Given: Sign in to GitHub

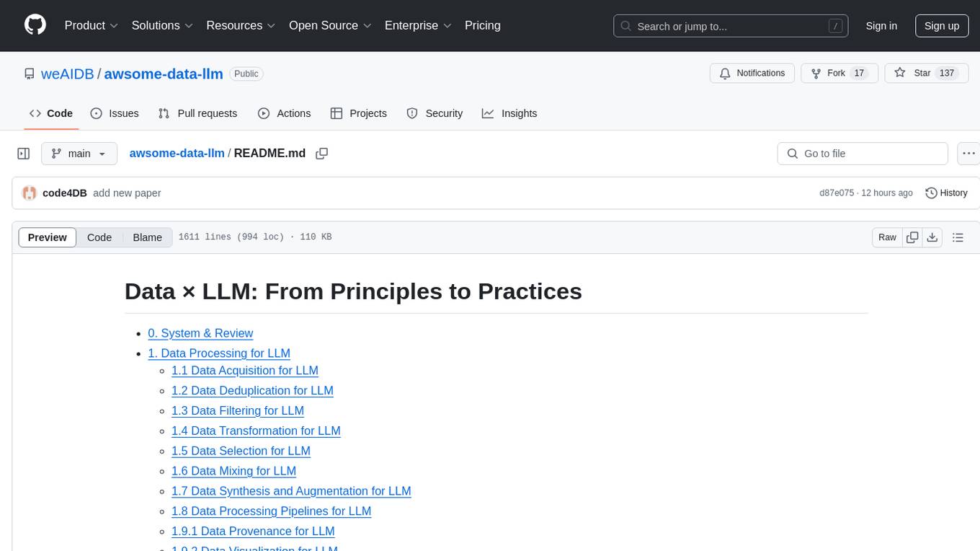Looking at the screenshot, I should pos(881,26).
